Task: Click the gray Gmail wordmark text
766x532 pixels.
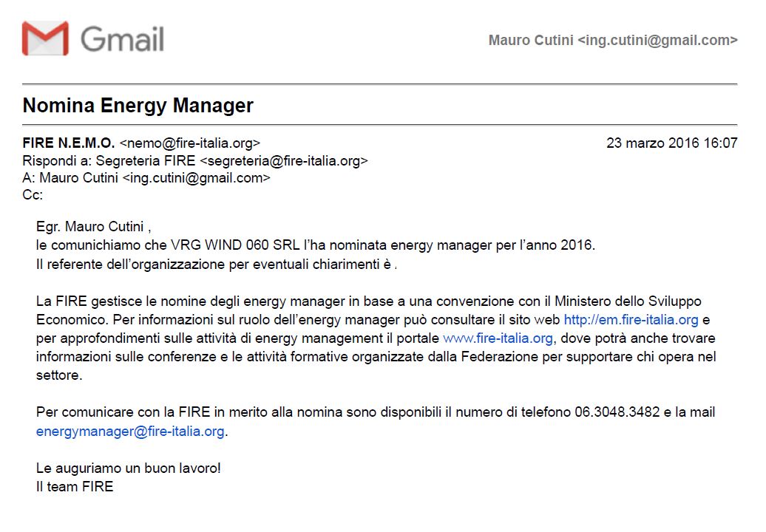Action: (122, 39)
